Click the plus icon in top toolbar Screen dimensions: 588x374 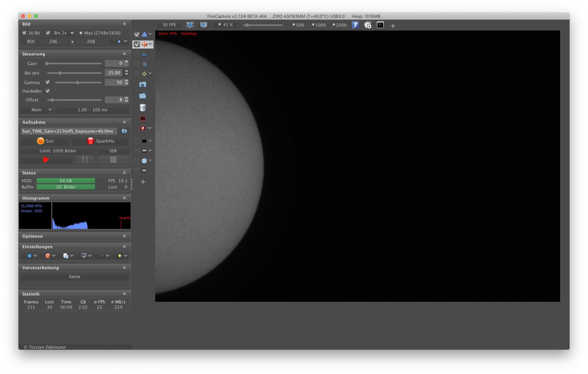pos(393,26)
